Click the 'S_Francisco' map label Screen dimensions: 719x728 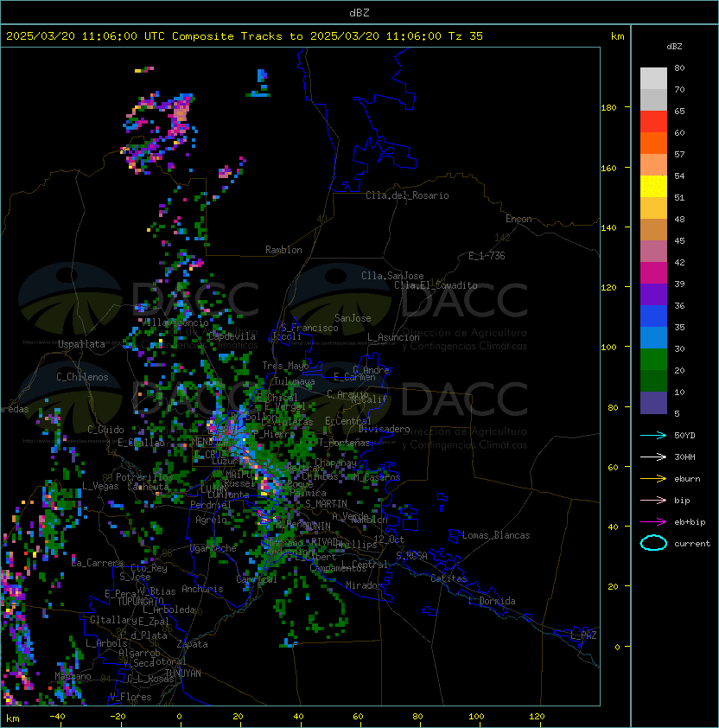(x=309, y=328)
